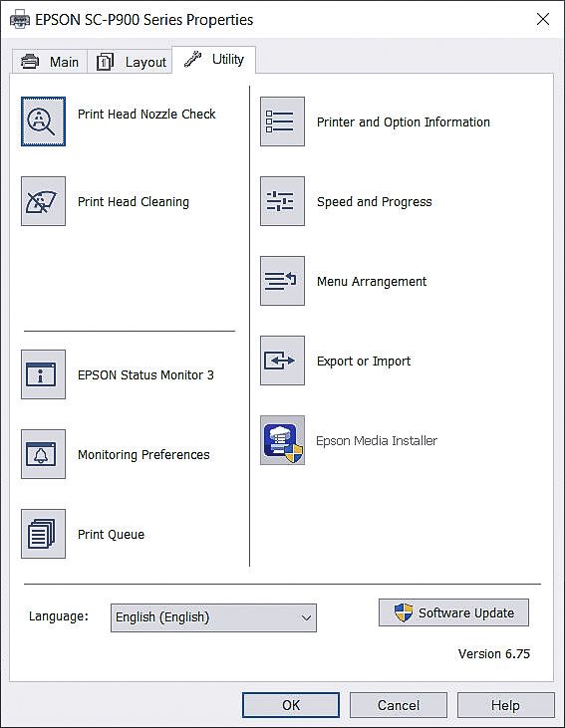Click the Software Update button
The width and height of the screenshot is (565, 728).
pyautogui.click(x=453, y=612)
